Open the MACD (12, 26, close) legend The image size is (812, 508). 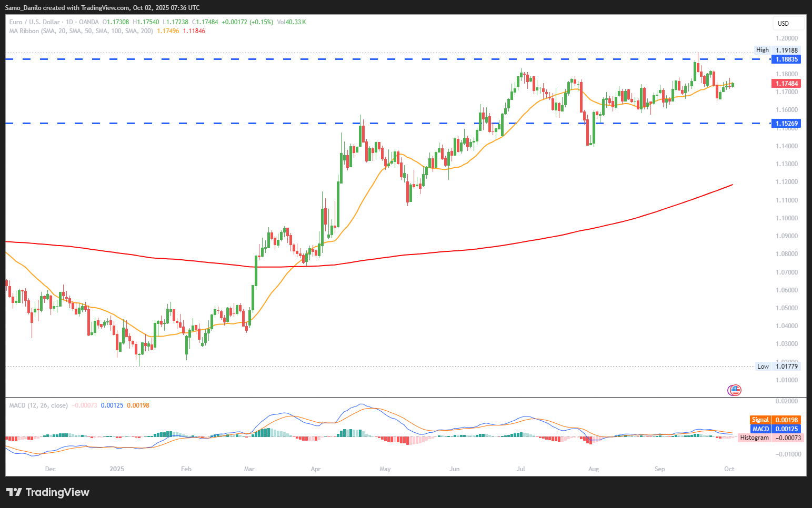(38, 405)
